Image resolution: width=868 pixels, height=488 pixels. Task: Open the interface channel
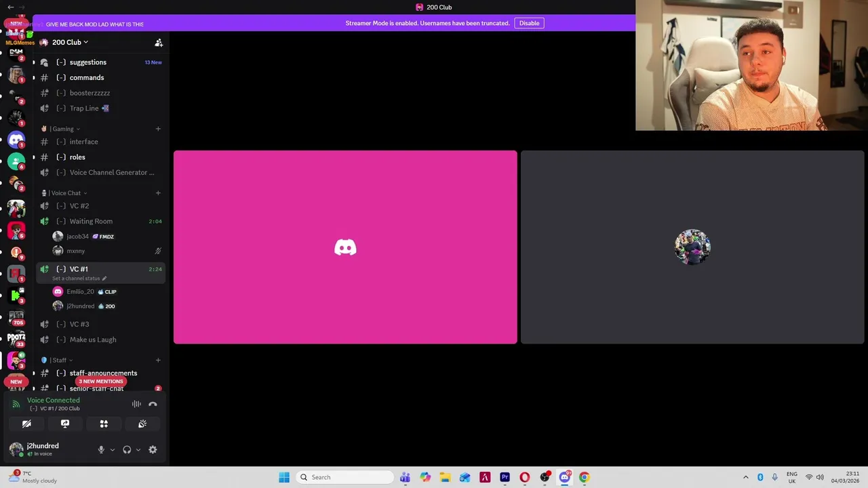(x=100, y=142)
